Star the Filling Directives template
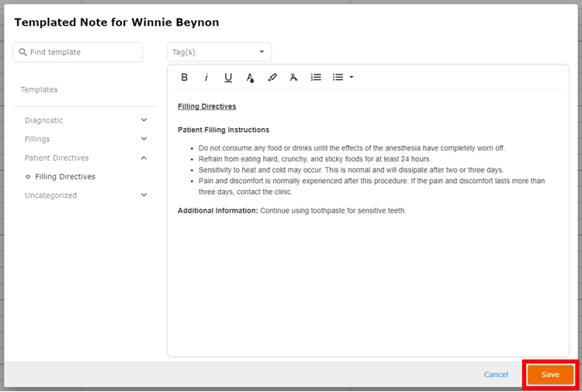This screenshot has height=392, width=582. (28, 177)
